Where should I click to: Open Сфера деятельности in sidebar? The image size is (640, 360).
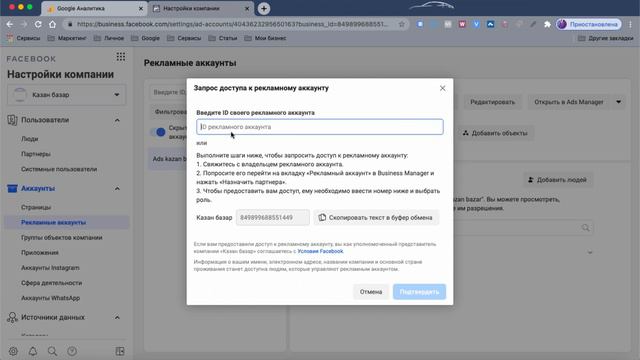(51, 283)
